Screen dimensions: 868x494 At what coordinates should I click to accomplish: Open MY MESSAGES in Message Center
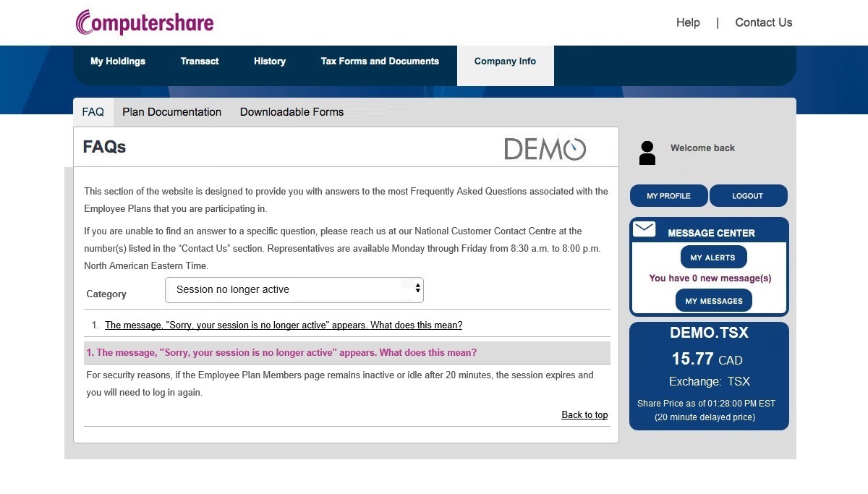tap(713, 301)
